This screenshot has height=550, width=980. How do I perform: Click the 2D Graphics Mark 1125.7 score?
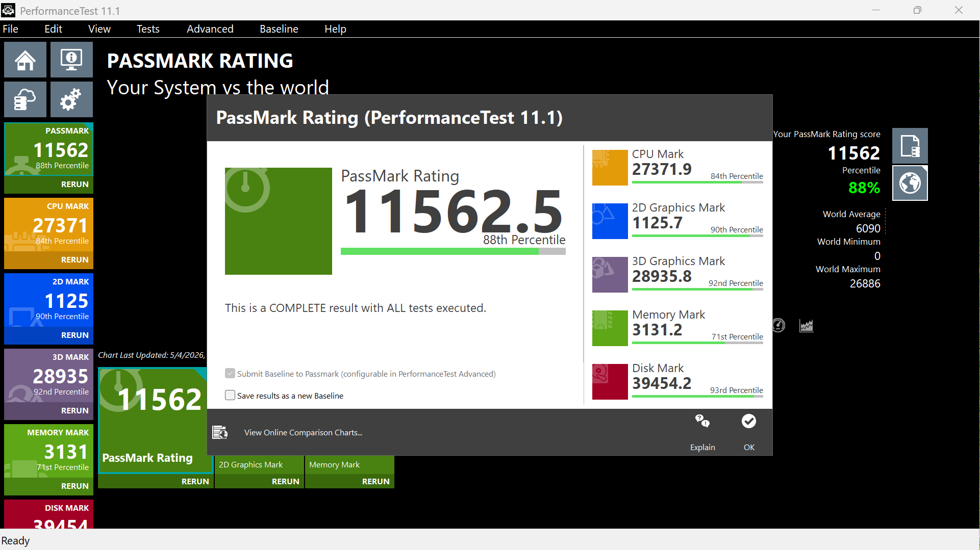coord(657,223)
